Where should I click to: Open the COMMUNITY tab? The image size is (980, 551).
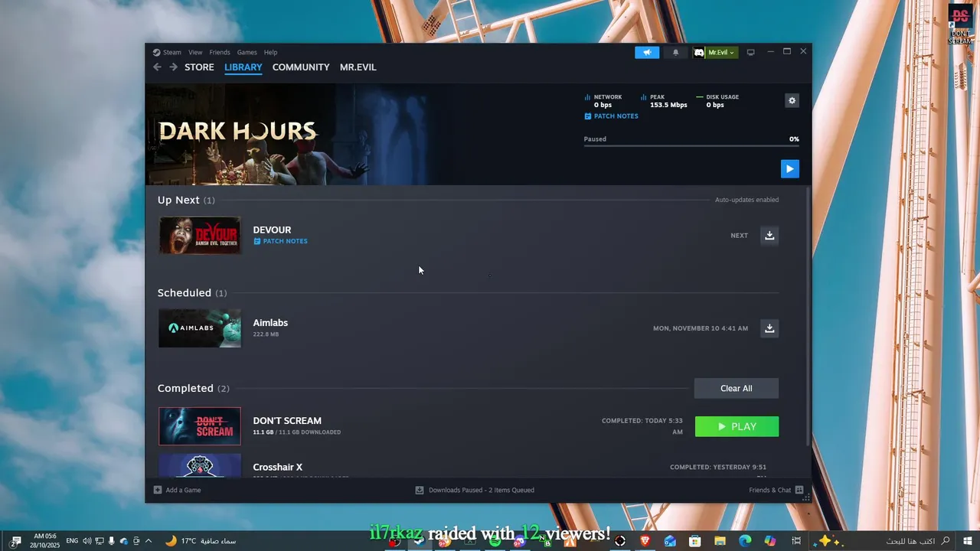(301, 67)
